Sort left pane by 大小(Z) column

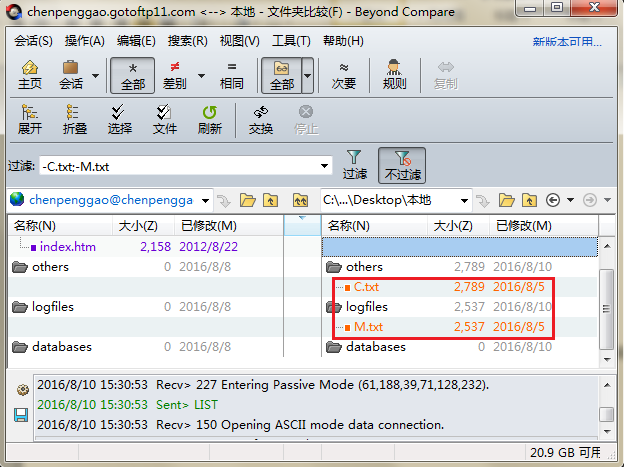point(143,226)
